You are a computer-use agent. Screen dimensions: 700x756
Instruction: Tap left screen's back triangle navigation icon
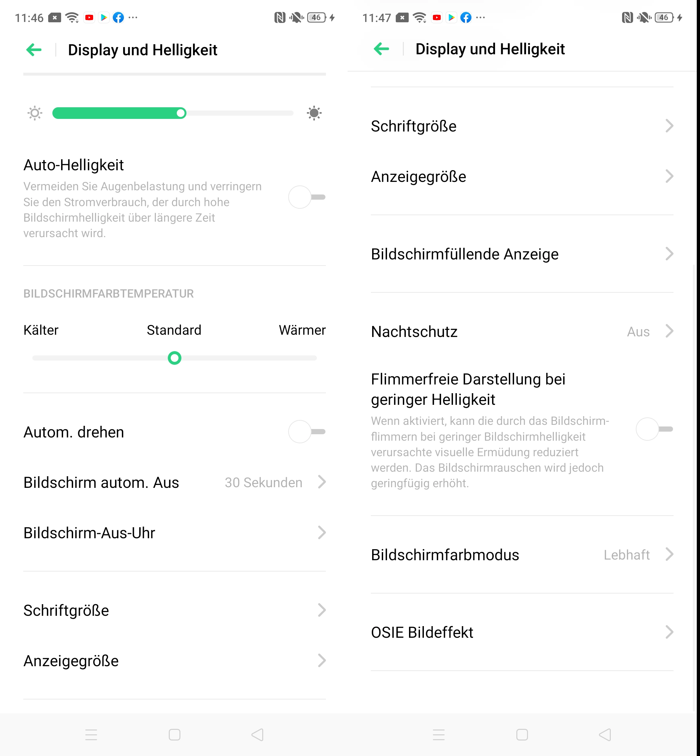tap(258, 735)
